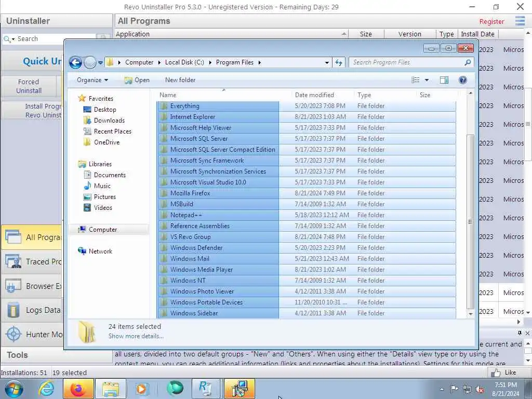Select All Programs in Revo sidebar
Image resolution: width=532 pixels, height=399 pixels.
point(33,237)
